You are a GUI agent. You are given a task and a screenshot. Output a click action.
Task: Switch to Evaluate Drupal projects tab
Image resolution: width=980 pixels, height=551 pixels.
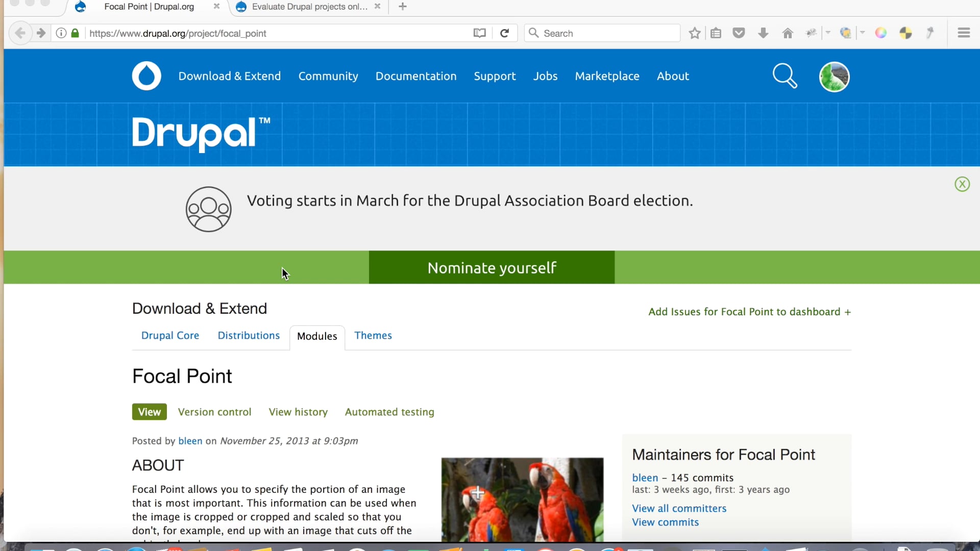[309, 7]
